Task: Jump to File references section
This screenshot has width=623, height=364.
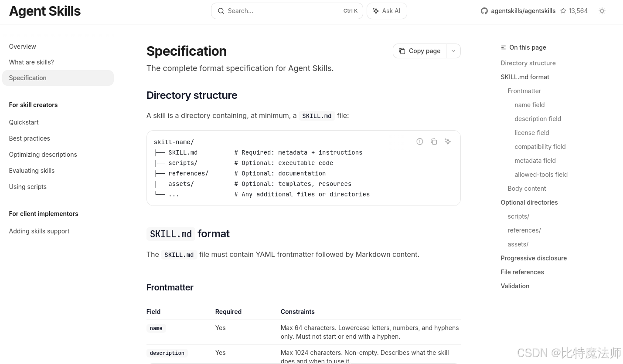Action: coord(522,272)
